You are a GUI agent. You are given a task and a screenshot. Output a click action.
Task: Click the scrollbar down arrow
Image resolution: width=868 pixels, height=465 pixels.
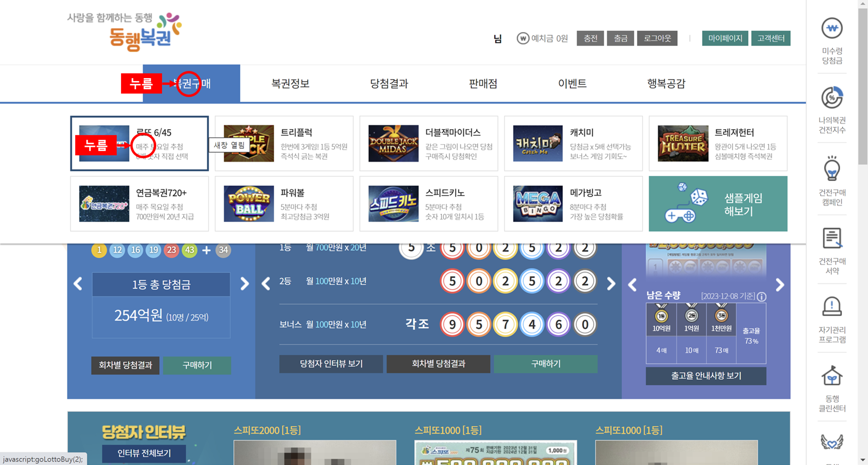863,460
